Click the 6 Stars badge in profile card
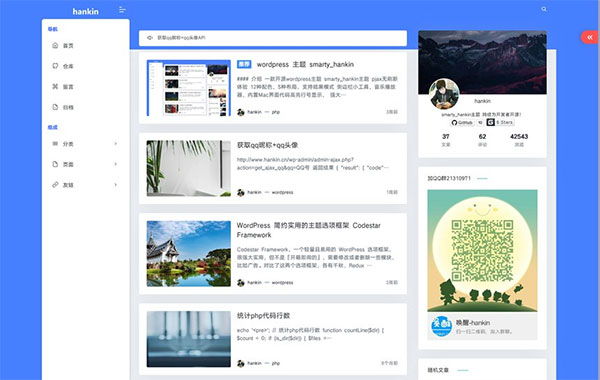The height and width of the screenshot is (380, 600). pos(500,122)
